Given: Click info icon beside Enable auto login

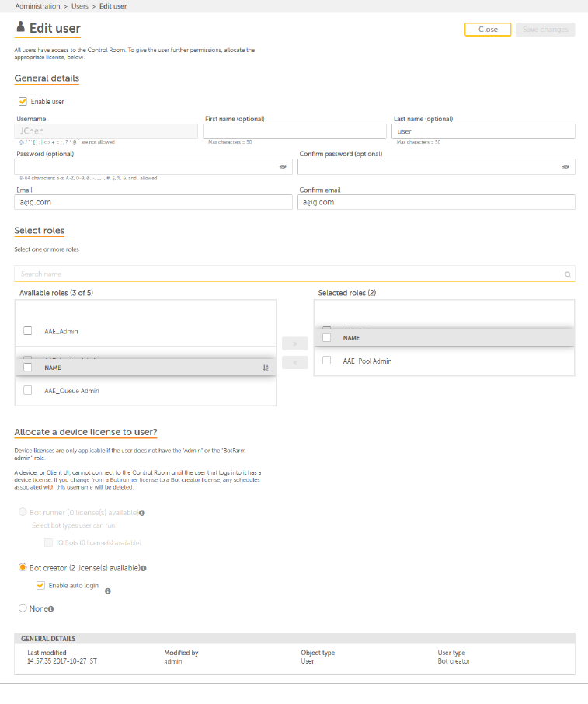Looking at the screenshot, I should 107,591.
